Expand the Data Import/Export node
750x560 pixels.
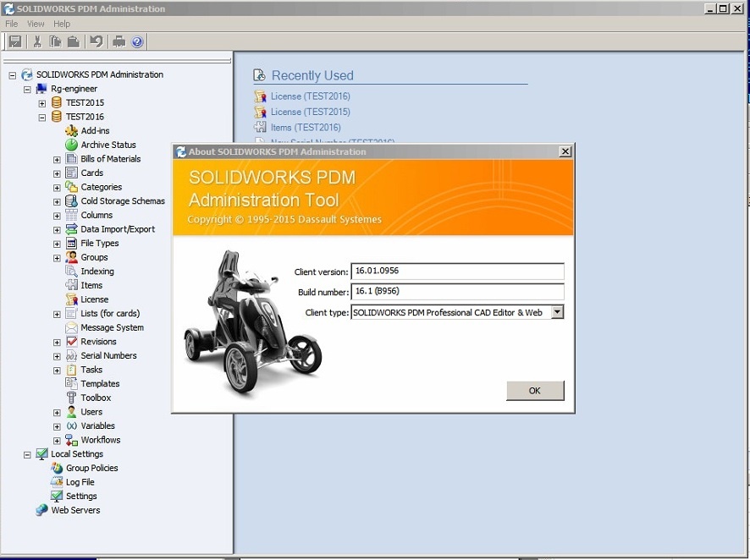tap(57, 230)
